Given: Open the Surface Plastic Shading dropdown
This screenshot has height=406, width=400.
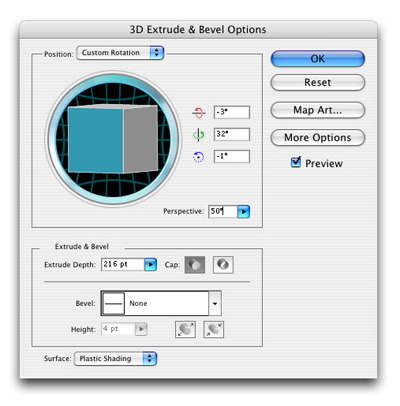Looking at the screenshot, I should point(115,359).
